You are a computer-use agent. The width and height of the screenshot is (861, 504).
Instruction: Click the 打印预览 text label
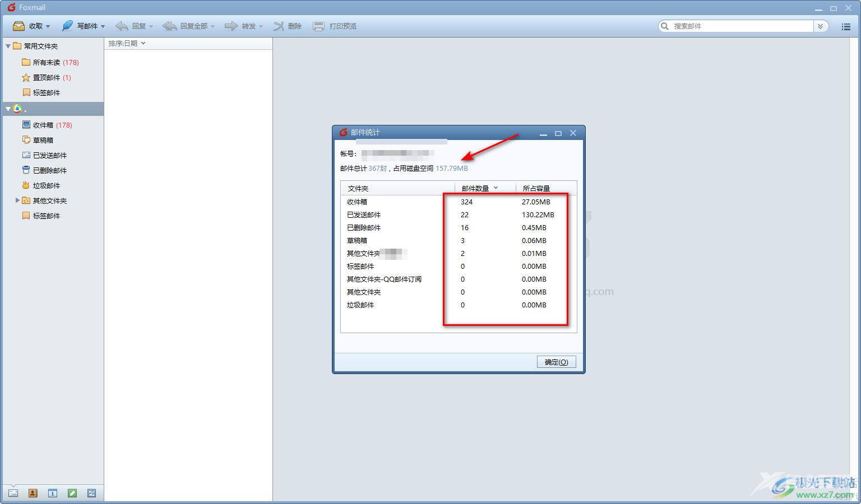pyautogui.click(x=343, y=26)
